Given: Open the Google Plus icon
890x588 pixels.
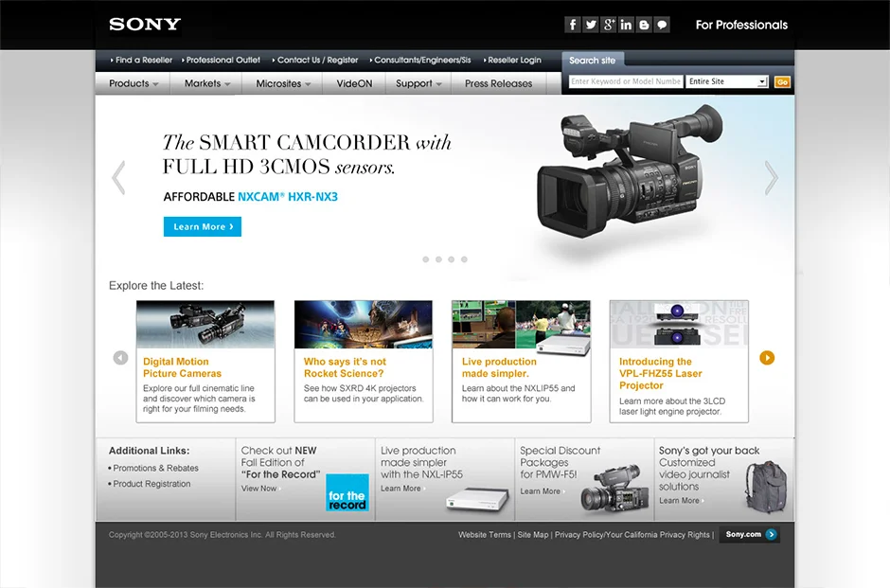Looking at the screenshot, I should coord(609,25).
